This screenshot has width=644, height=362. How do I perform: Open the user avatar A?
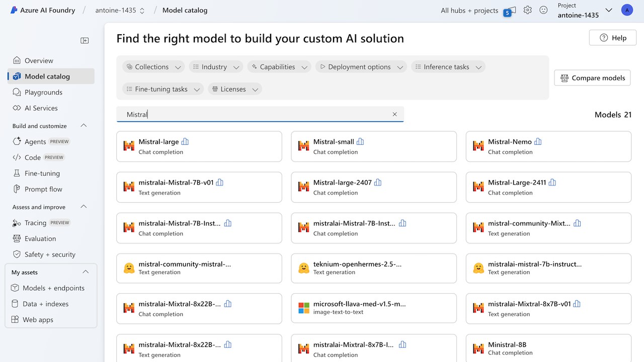[627, 10]
